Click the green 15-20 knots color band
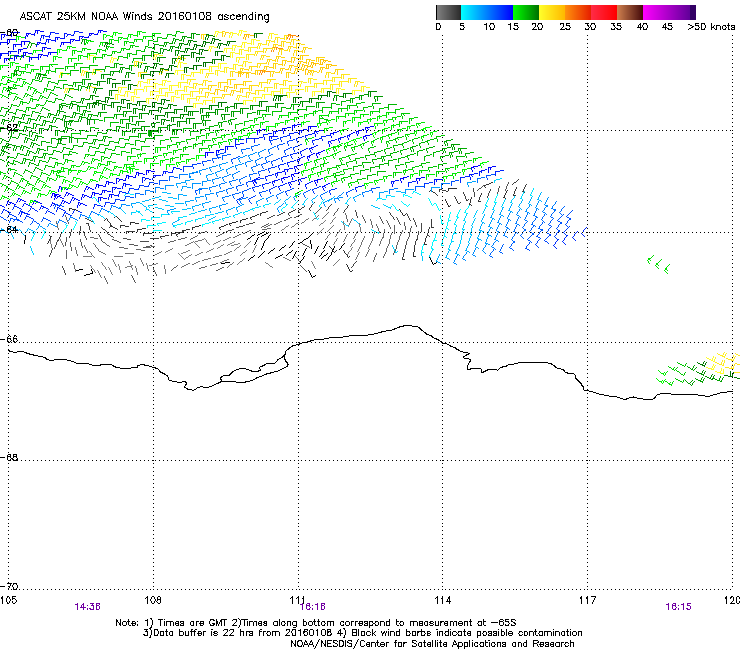The image size is (740, 650). (x=526, y=12)
